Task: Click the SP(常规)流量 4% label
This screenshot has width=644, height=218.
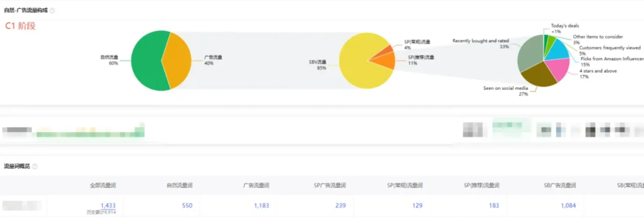Action: coord(417,45)
